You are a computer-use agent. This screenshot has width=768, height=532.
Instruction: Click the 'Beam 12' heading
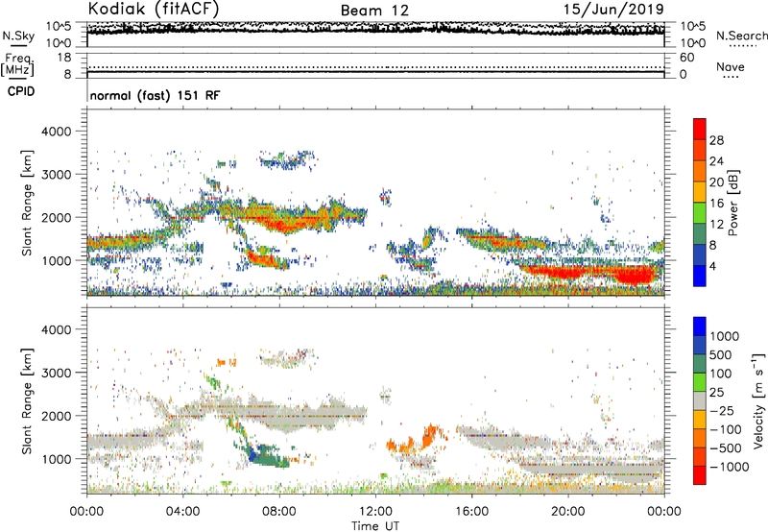374,11
